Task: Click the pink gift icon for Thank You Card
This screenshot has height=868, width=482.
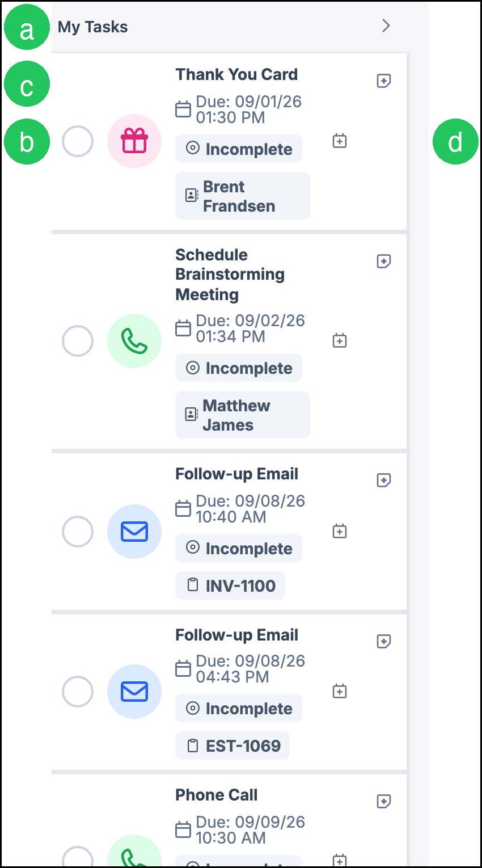Action: pos(134,141)
